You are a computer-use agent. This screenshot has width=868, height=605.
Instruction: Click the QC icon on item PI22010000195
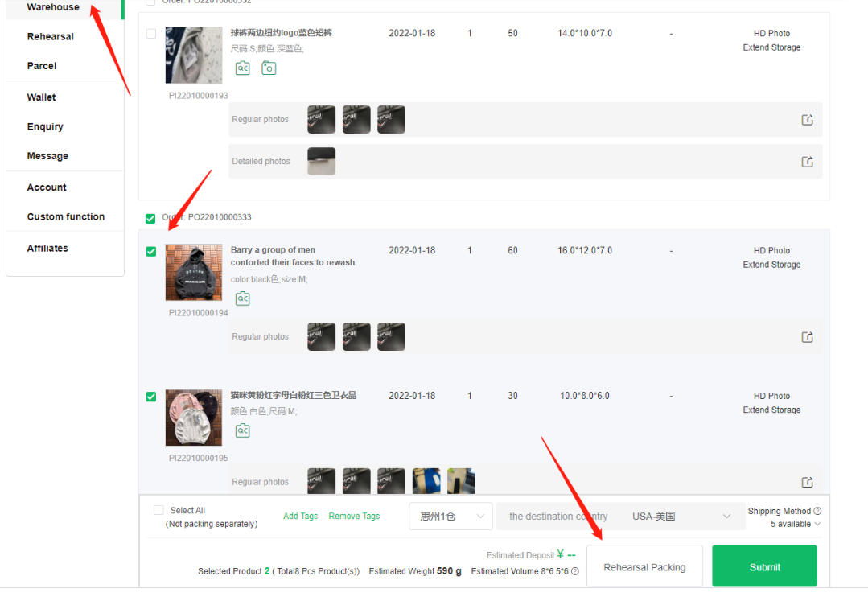point(242,430)
